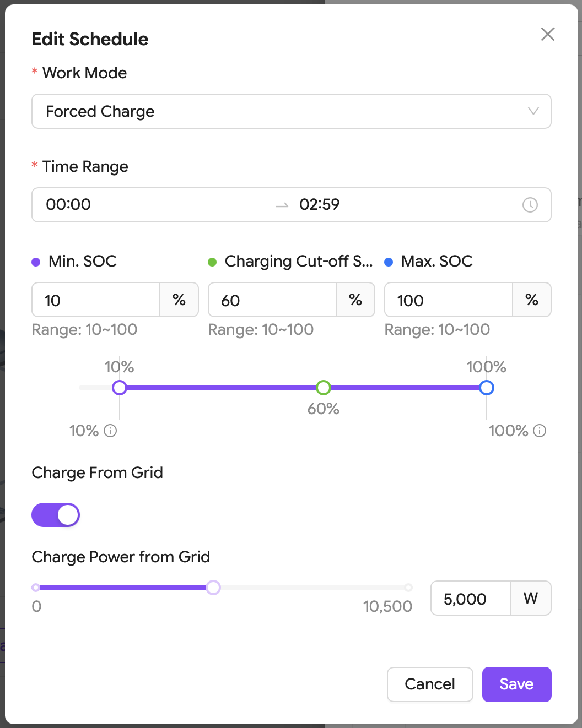Viewport: 582px width, 728px height.
Task: Click the 00:00 start time field
Action: (68, 204)
